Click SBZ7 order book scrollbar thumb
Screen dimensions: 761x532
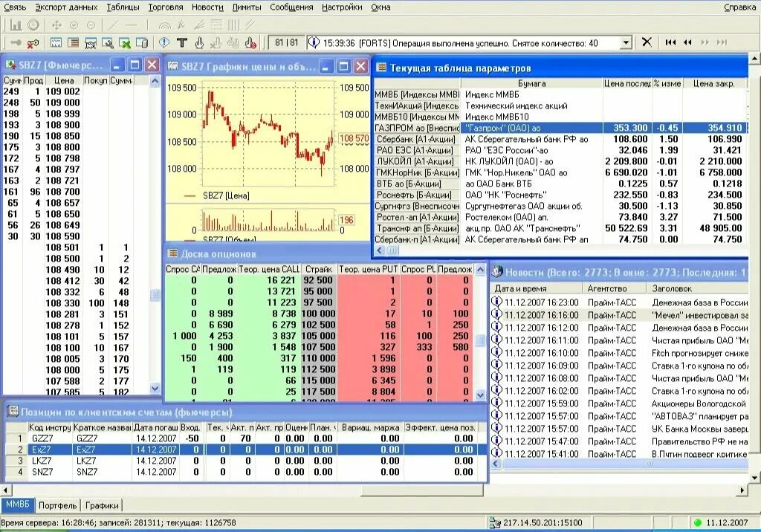pos(155,295)
